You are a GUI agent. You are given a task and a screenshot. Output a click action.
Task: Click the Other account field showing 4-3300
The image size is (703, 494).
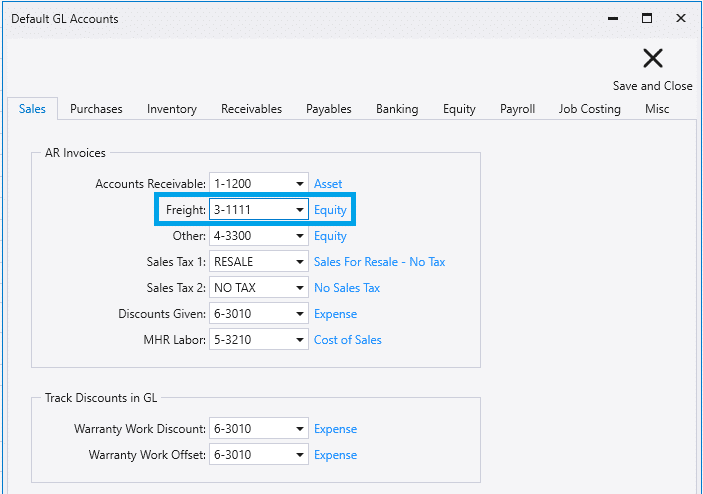249,236
